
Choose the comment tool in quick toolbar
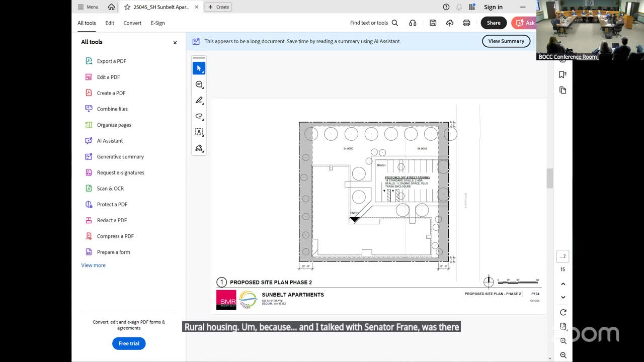(199, 84)
